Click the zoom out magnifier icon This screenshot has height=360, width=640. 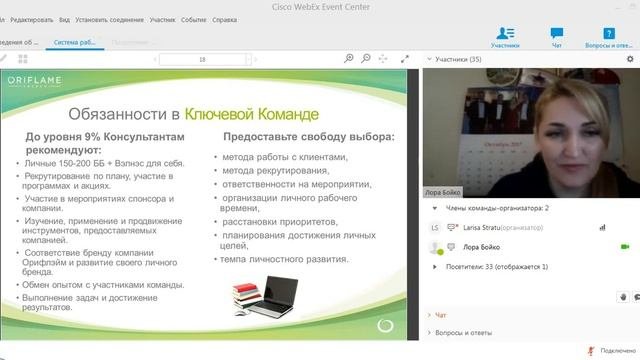click(366, 58)
